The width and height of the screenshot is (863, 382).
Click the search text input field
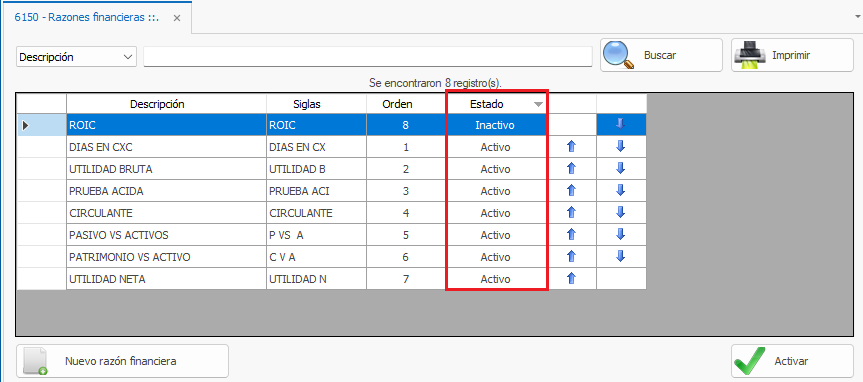tap(368, 57)
